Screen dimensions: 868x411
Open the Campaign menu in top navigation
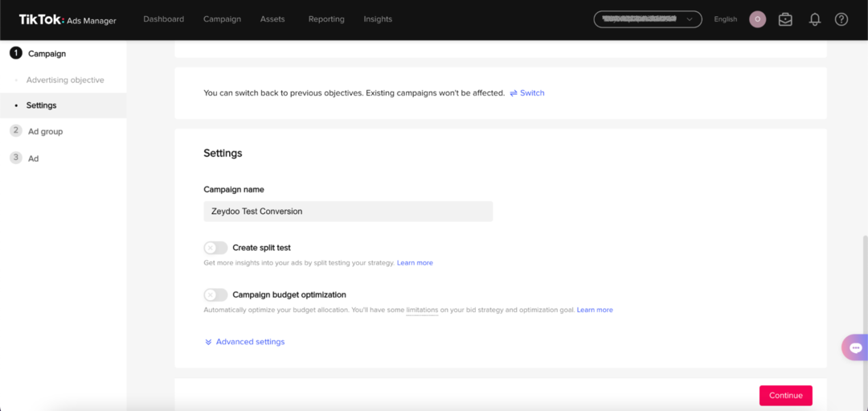click(222, 19)
